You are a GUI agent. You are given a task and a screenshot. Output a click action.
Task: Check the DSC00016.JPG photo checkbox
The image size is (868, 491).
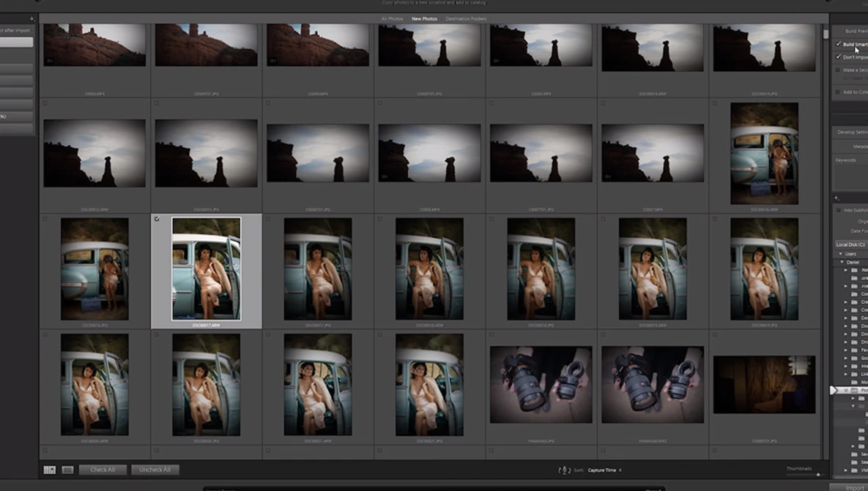coord(45,219)
